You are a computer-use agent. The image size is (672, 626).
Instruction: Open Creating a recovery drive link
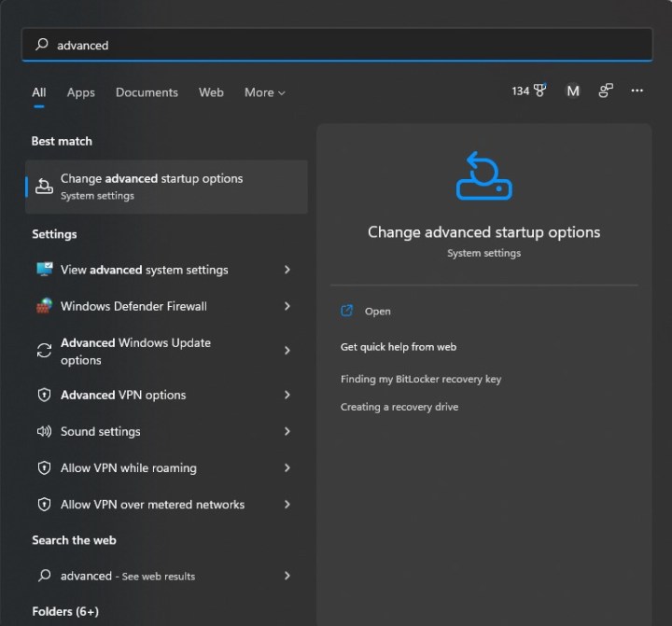coord(399,408)
